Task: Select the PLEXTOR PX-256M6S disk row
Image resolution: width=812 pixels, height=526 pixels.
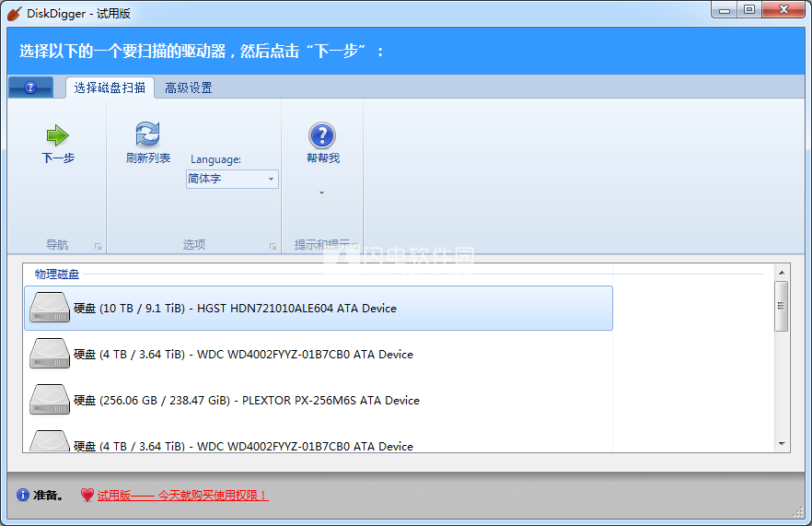Action: pyautogui.click(x=319, y=400)
